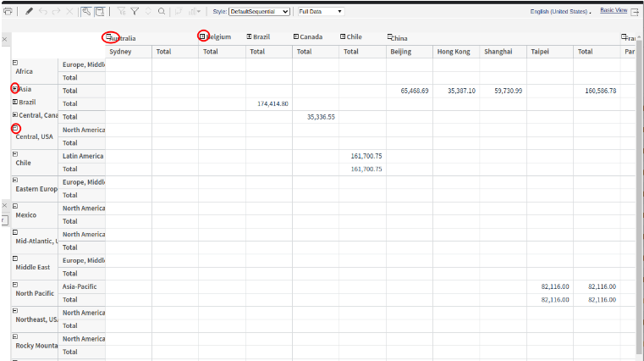Toggle the layout panel button beside wrench
The height and width of the screenshot is (361, 644).
tap(100, 12)
